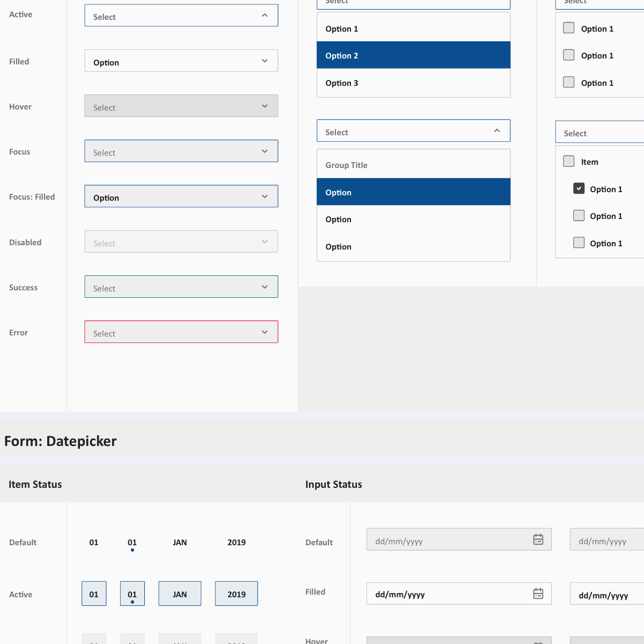Click calendar icon in Filled date input
The width and height of the screenshot is (644, 644).
538,594
